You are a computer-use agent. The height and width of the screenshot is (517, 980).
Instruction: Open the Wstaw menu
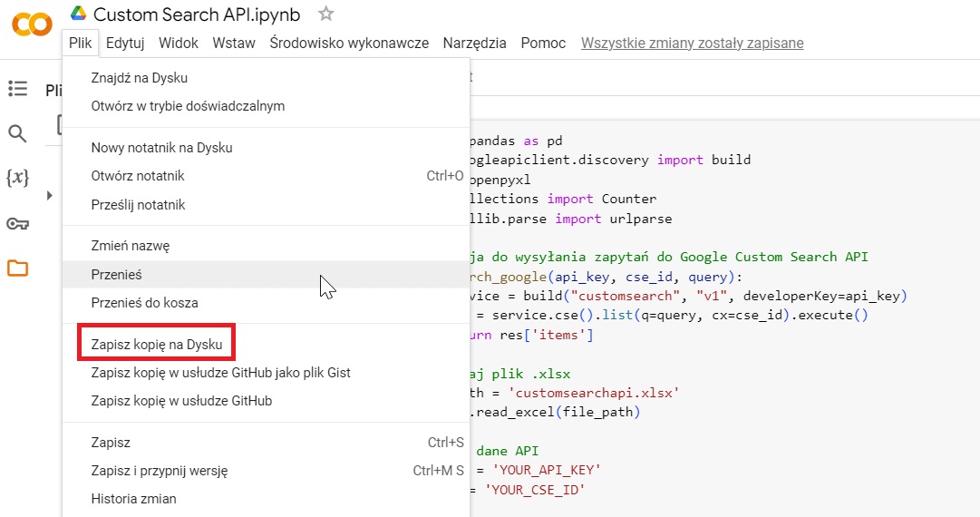[234, 44]
